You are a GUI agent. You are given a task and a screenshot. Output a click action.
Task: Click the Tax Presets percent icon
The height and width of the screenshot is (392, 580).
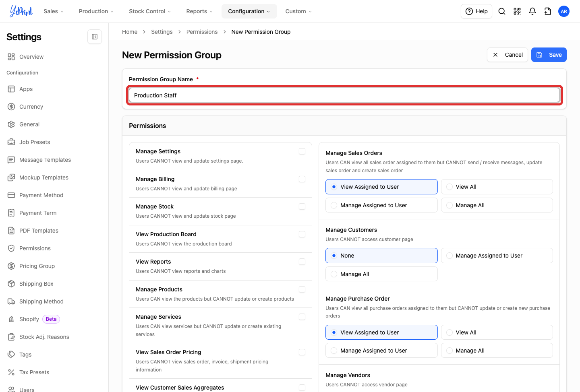point(11,372)
